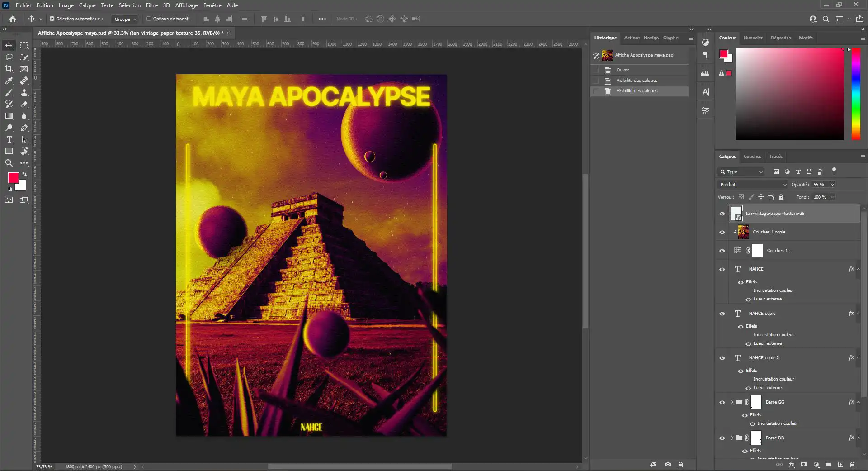Open layer style fx button at panel bottom
Viewport: 868px width, 471px height.
792,465
